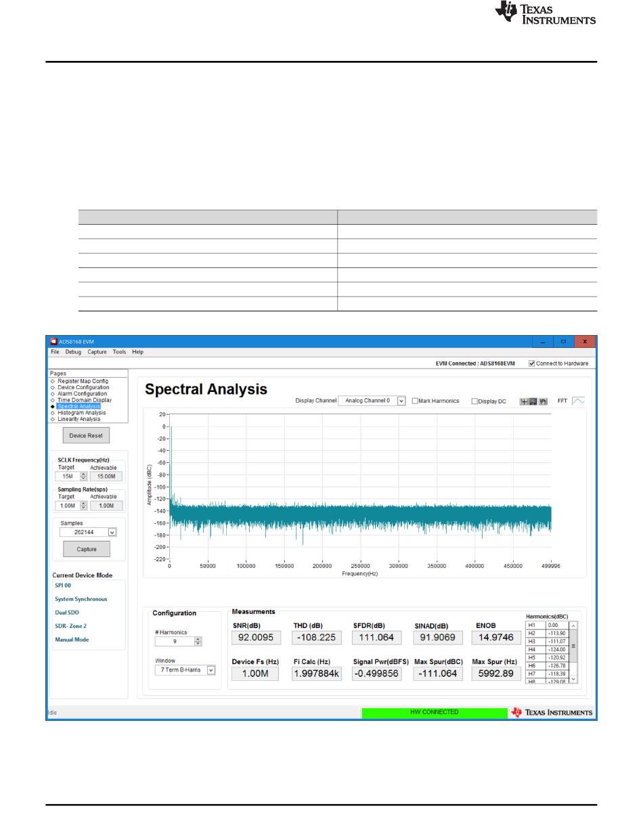Image resolution: width=643 pixels, height=840 pixels.
Task: Click the Sampling Rate Target stepper arrows
Action: [x=84, y=505]
